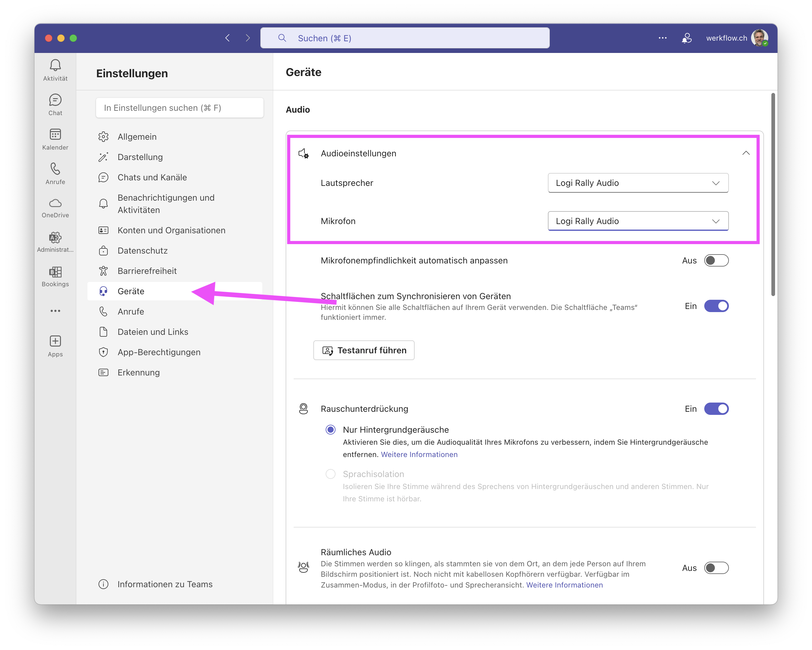812x650 pixels.
Task: Open the Anrufe phone icon in rail
Action: [55, 169]
